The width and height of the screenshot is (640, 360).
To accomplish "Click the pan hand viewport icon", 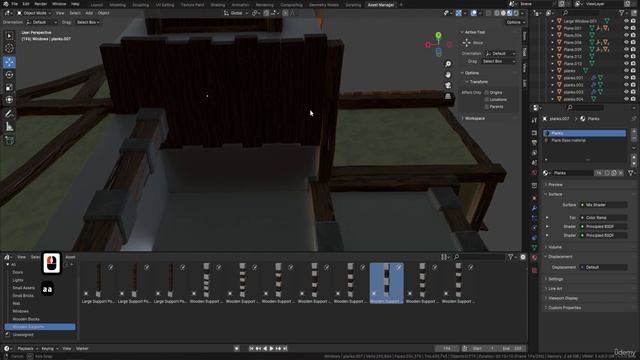I will point(448,75).
